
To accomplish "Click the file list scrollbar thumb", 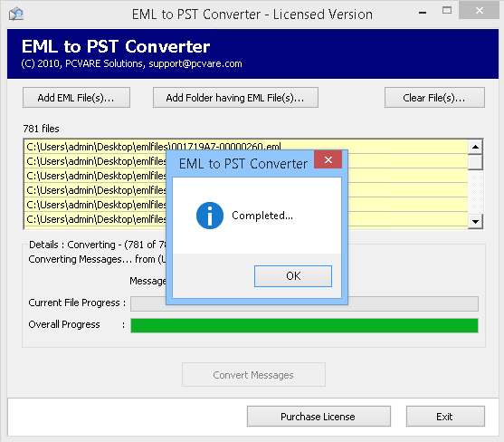I will pos(475,162).
